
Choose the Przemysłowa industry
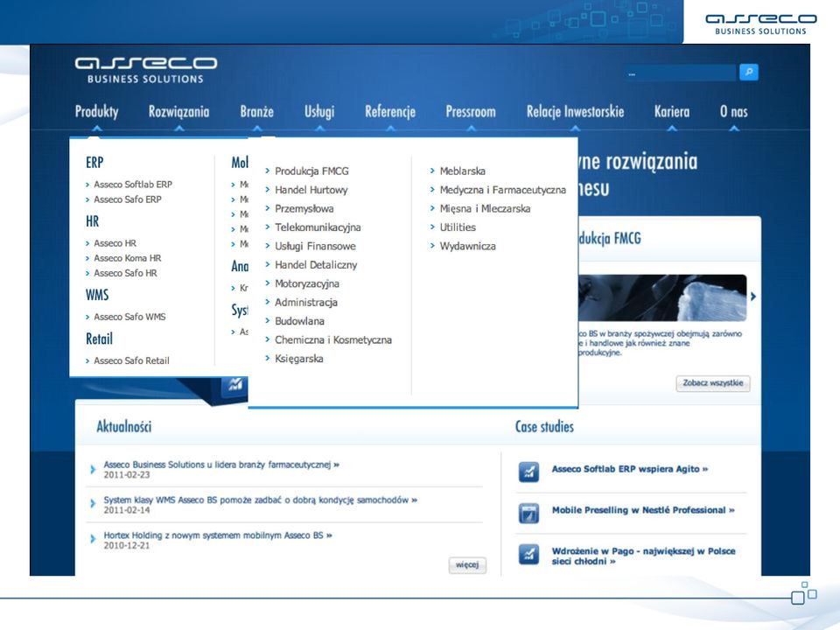304,208
